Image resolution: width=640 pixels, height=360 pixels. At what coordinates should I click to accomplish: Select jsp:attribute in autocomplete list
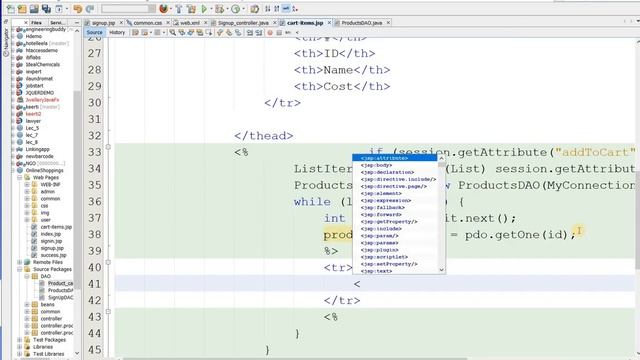pos(395,158)
